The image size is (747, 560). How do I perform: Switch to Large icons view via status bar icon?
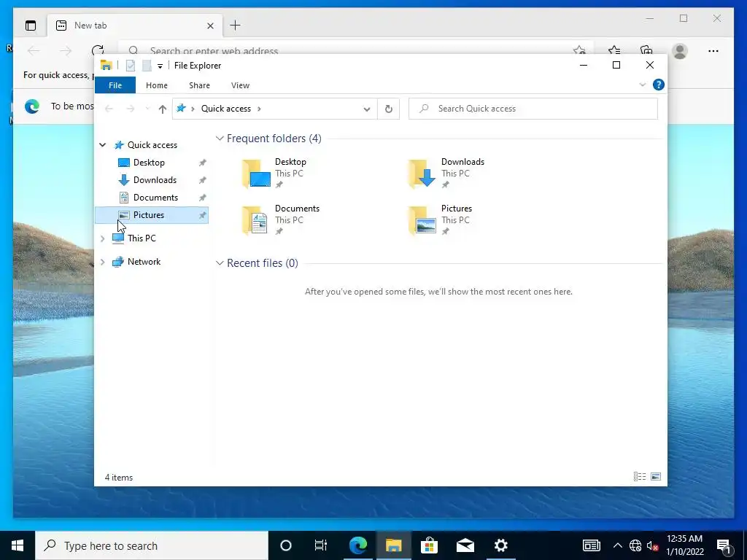[x=656, y=477]
